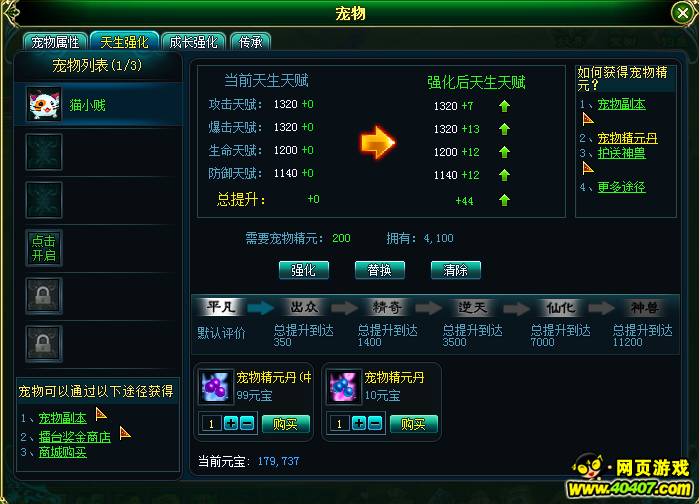Click the blue 宠物精元丹 item icon
699x504 pixels.
pos(343,386)
